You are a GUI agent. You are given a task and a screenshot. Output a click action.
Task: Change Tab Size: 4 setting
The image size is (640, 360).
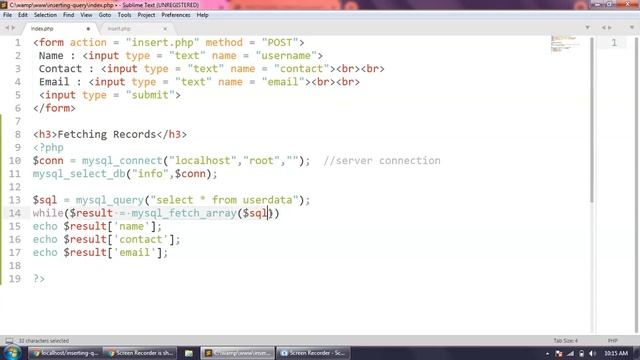565,340
